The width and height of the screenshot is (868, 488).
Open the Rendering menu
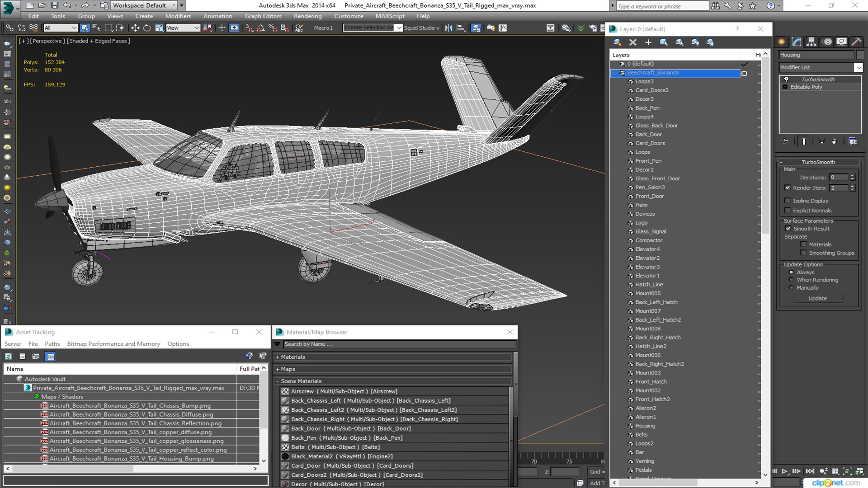coord(307,16)
